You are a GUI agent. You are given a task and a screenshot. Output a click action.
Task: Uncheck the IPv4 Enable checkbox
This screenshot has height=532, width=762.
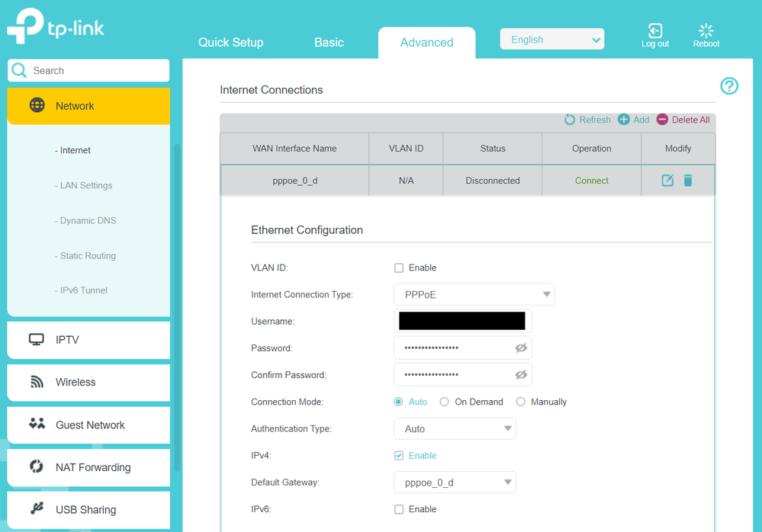coord(399,456)
